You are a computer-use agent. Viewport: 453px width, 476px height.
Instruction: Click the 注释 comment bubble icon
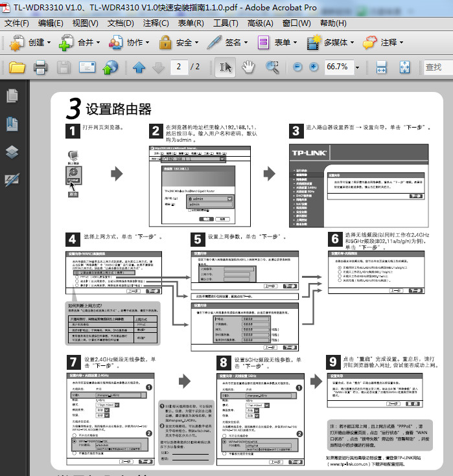(x=370, y=43)
